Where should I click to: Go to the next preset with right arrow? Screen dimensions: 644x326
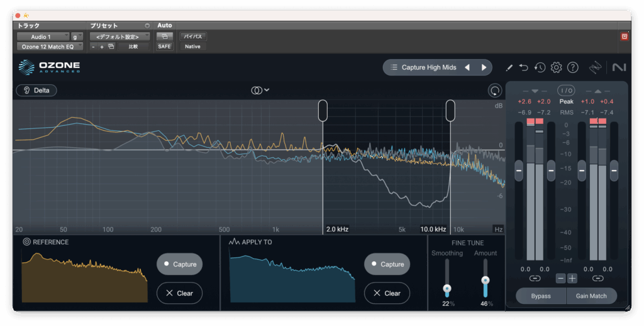click(484, 67)
